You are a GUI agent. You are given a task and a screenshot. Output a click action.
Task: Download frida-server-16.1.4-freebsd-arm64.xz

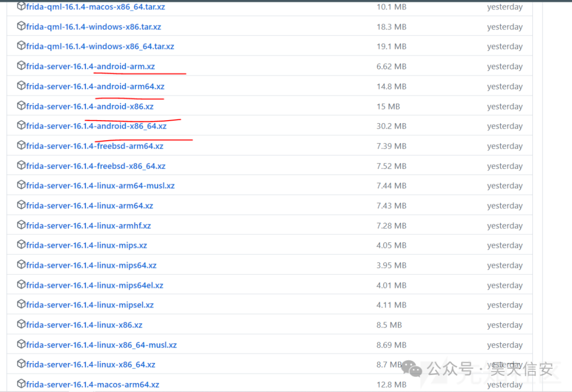click(95, 146)
